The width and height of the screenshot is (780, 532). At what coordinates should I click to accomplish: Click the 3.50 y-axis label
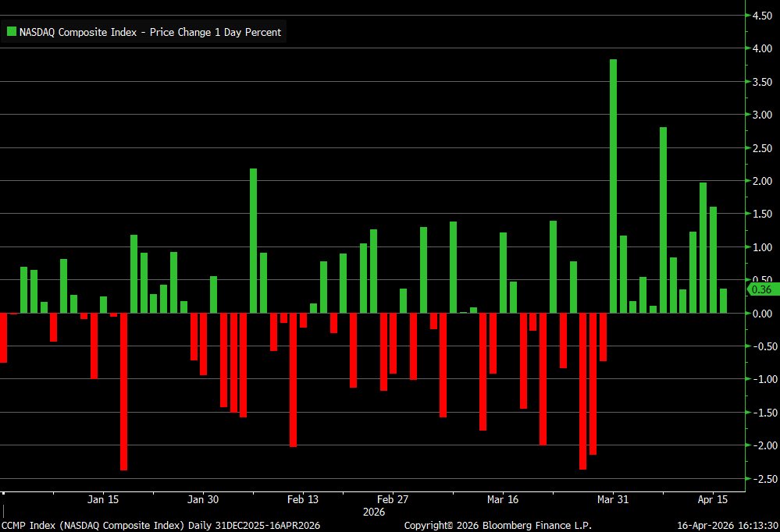[762, 82]
